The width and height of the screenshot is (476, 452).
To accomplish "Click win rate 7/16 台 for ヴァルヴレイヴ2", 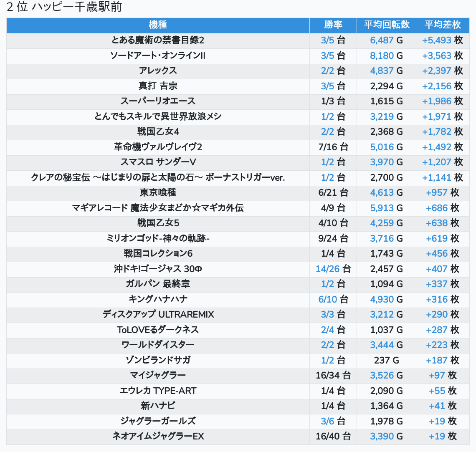I will tap(333, 147).
